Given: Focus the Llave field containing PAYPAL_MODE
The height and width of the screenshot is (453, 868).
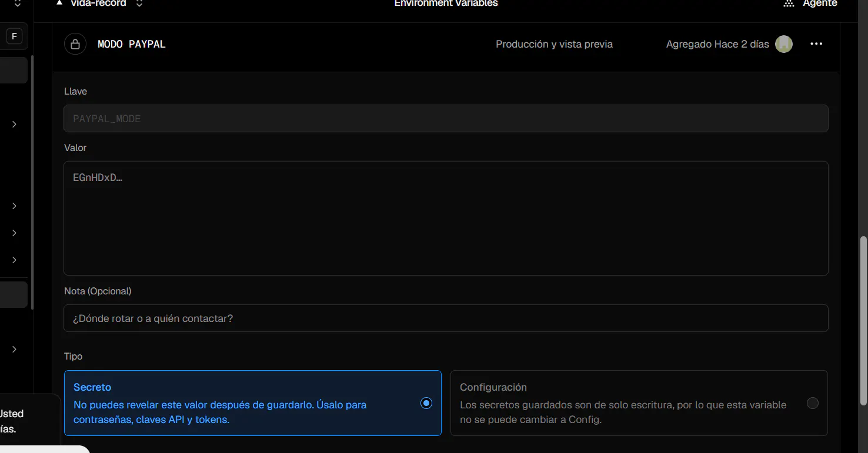Looking at the screenshot, I should [446, 119].
